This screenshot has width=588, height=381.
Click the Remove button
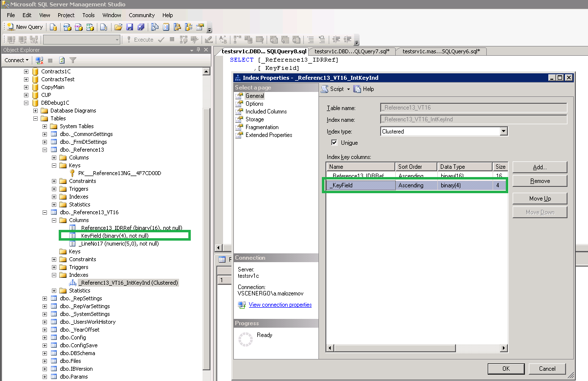tap(540, 181)
